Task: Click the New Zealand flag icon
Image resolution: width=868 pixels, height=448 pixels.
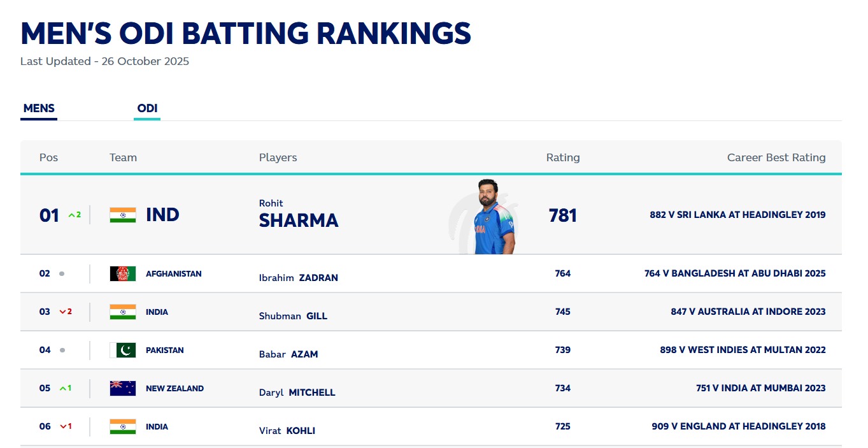Action: click(x=122, y=388)
